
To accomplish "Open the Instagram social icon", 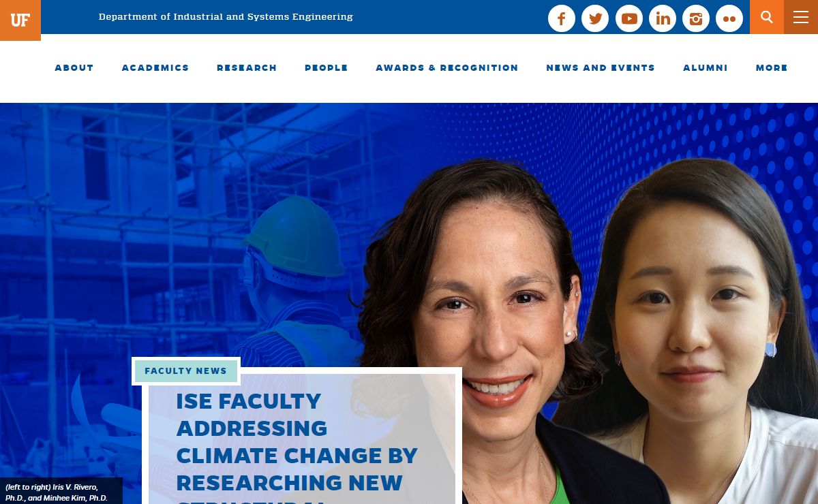I will [696, 18].
